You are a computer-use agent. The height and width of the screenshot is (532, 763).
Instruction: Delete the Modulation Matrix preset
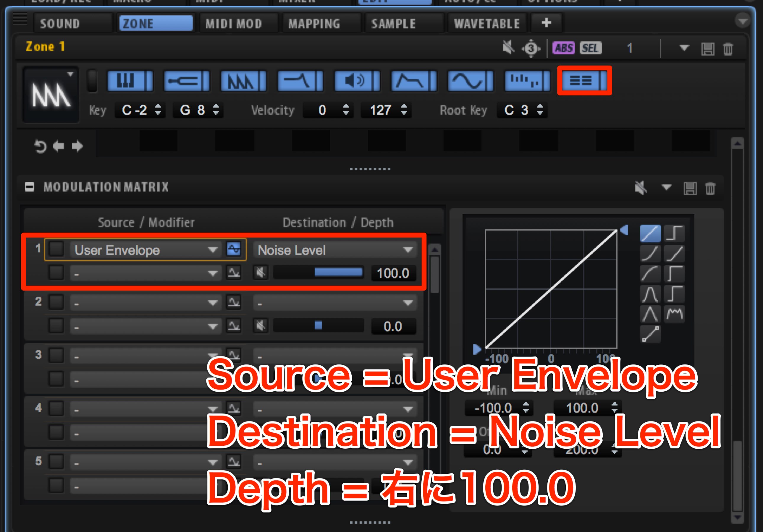point(710,188)
